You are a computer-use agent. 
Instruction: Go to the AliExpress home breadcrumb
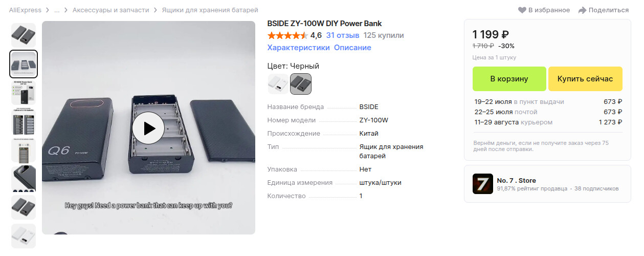click(25, 10)
